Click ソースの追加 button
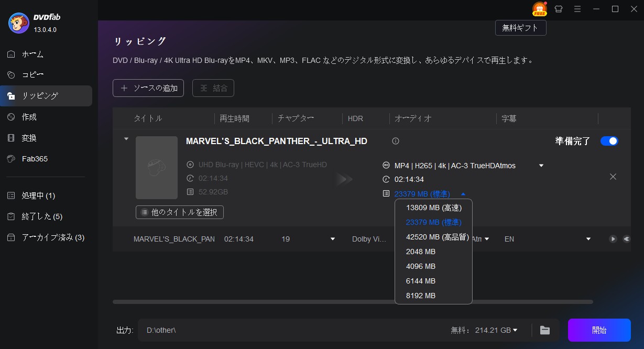This screenshot has height=349, width=644. coord(148,88)
